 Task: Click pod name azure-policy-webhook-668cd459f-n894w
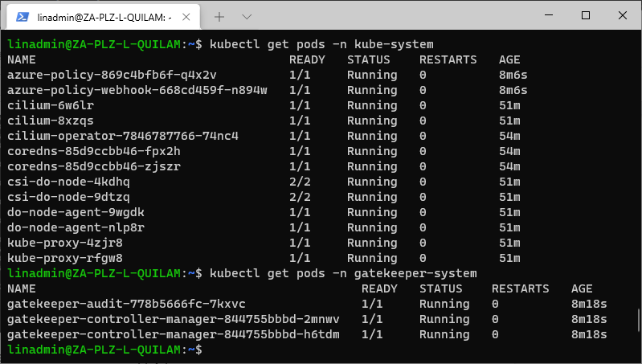(x=137, y=90)
